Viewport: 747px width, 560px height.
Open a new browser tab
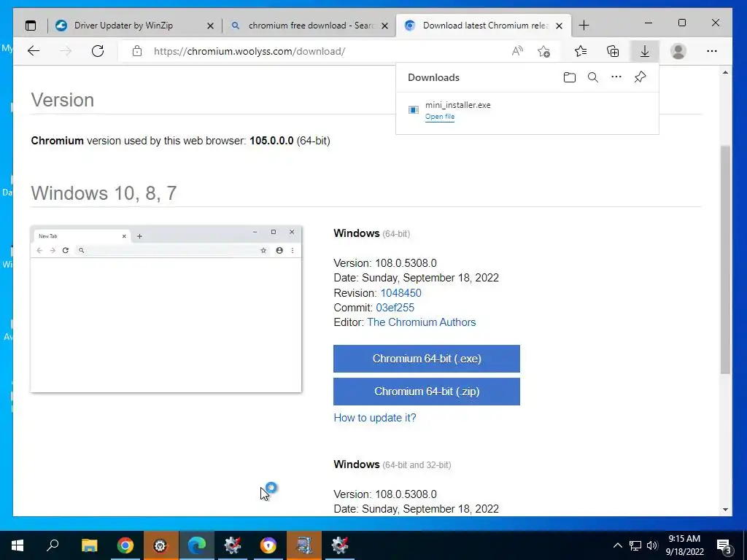[x=584, y=26]
